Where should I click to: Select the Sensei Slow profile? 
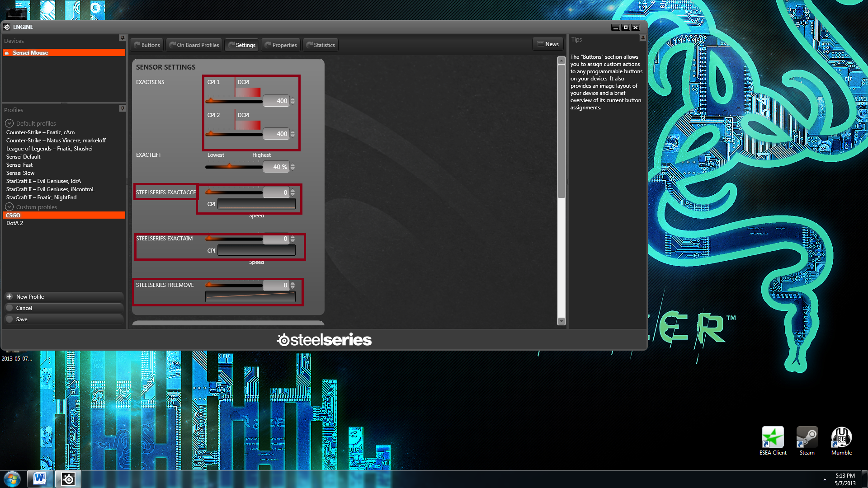pos(20,173)
